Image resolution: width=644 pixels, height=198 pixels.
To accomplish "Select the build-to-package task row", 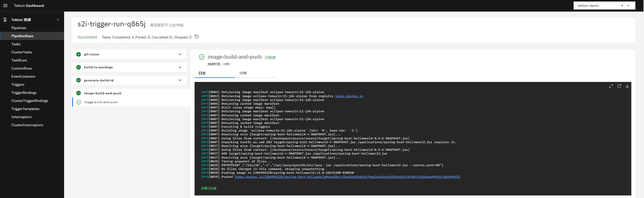I will 129,67.
